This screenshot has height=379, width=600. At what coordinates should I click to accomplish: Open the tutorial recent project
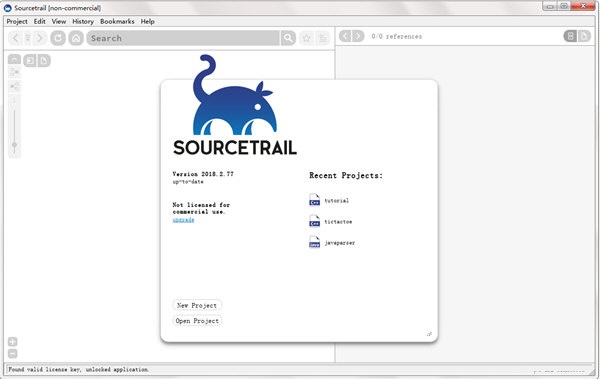337,200
